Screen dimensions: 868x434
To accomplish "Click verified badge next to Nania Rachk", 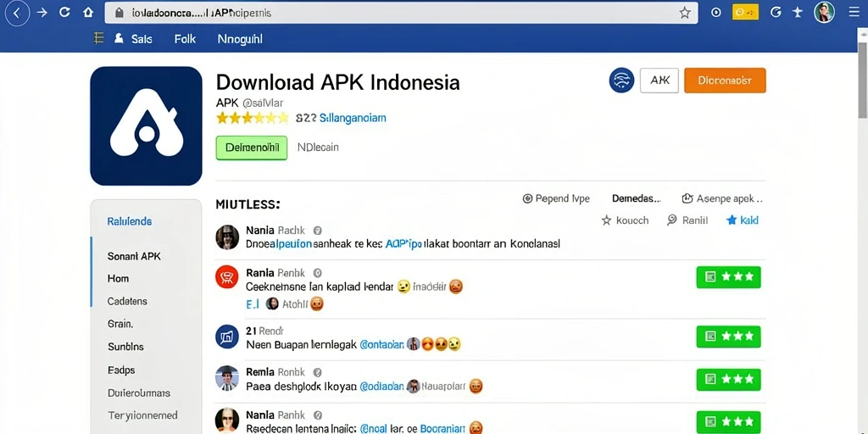I will (318, 231).
